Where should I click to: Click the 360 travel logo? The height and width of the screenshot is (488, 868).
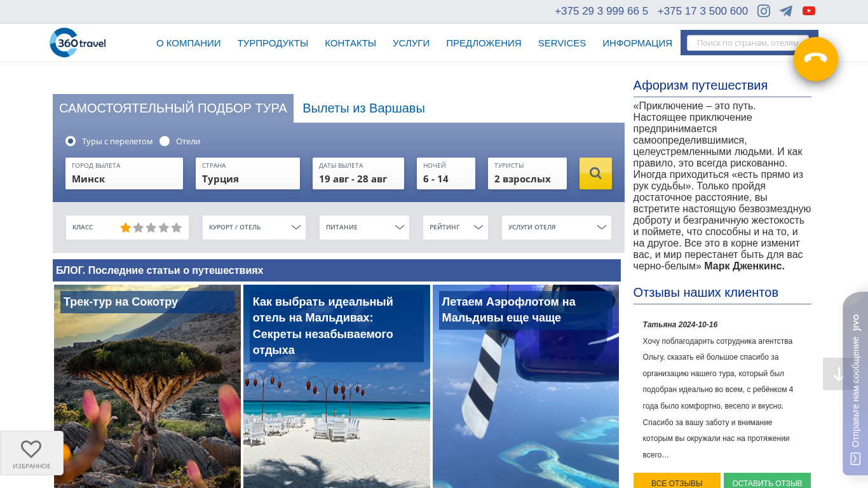coord(78,43)
